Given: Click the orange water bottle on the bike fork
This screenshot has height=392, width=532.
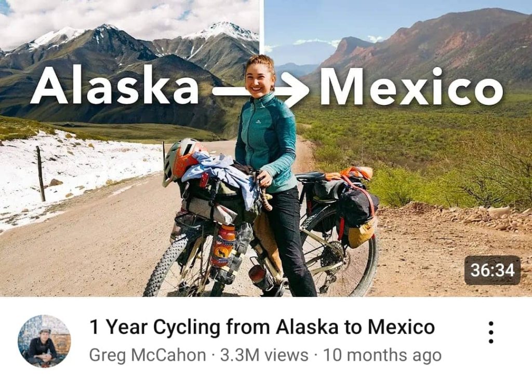Looking at the screenshot, I should point(222,245).
